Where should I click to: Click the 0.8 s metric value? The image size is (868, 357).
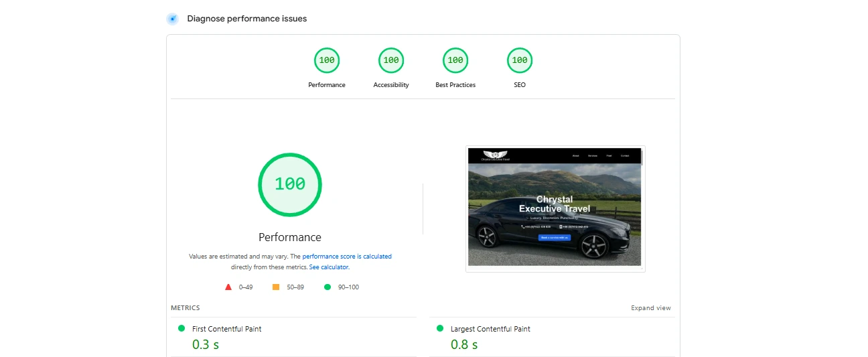click(x=464, y=345)
